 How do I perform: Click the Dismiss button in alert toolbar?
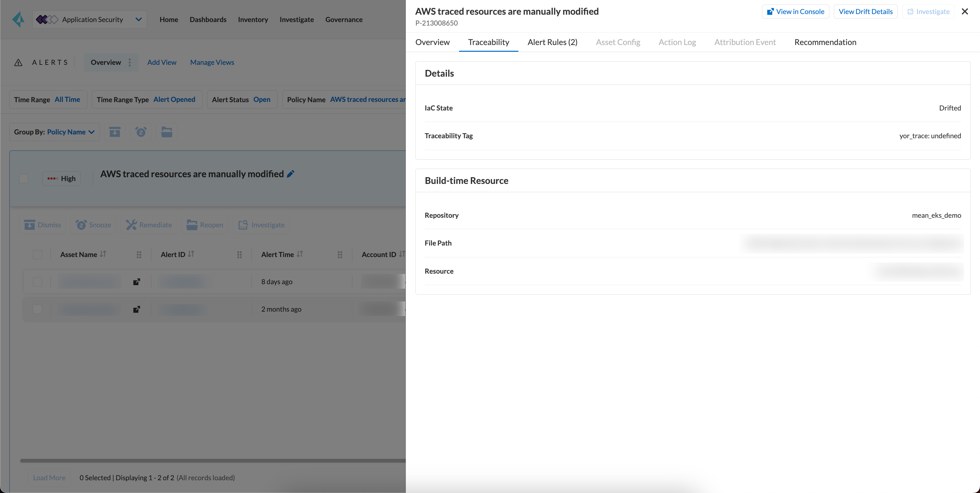pos(43,225)
